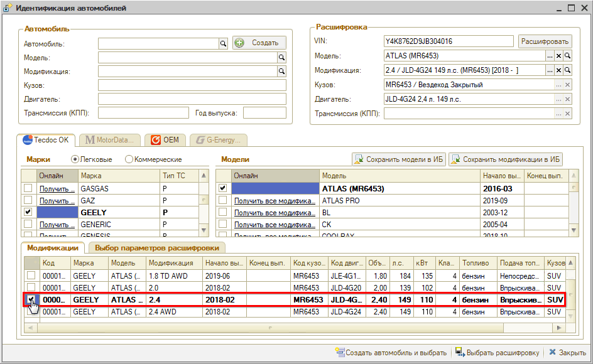Check the ATLAS PRO model row checkbox

[222, 201]
